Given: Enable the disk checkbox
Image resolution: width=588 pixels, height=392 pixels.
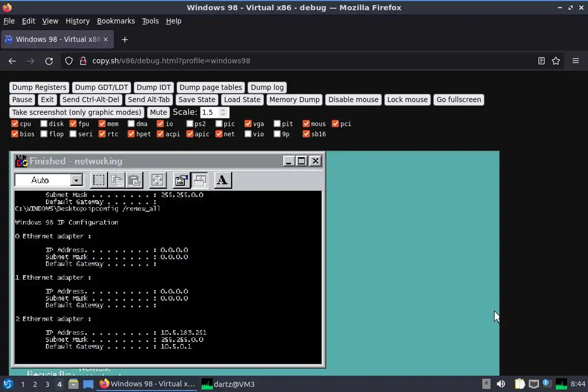Looking at the screenshot, I should [x=44, y=124].
